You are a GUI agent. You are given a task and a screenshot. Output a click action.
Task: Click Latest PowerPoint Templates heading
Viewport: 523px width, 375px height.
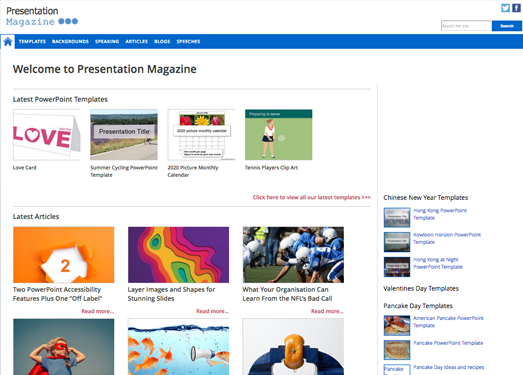click(60, 99)
